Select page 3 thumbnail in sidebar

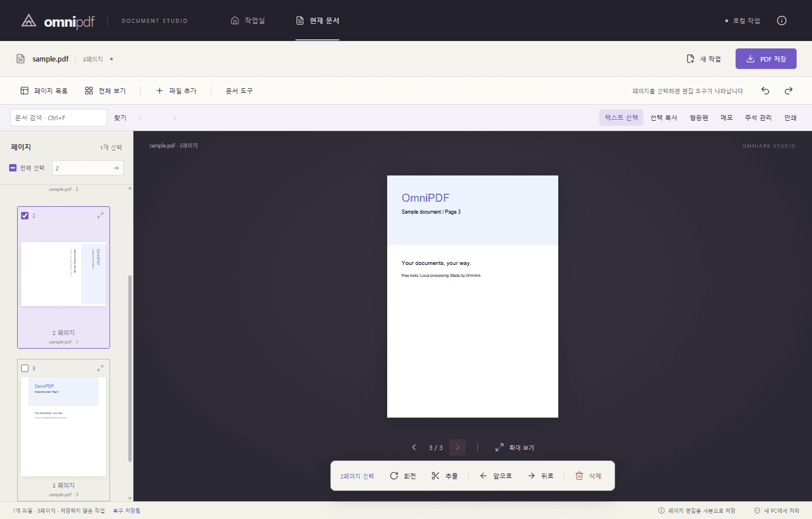pyautogui.click(x=63, y=430)
